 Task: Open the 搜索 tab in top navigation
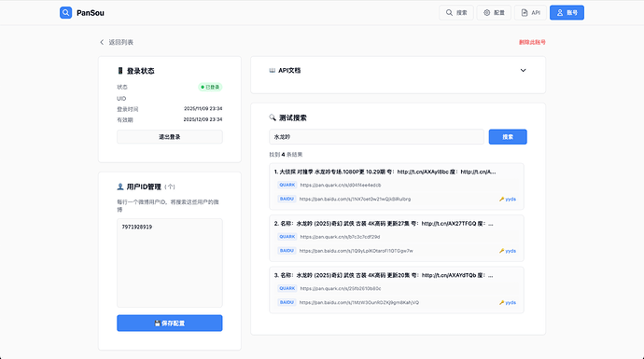456,13
